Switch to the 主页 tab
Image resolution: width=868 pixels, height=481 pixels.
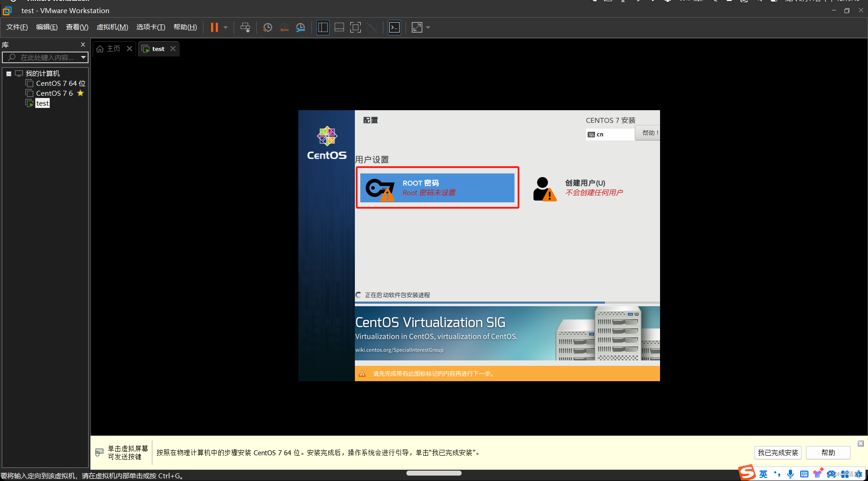(113, 49)
